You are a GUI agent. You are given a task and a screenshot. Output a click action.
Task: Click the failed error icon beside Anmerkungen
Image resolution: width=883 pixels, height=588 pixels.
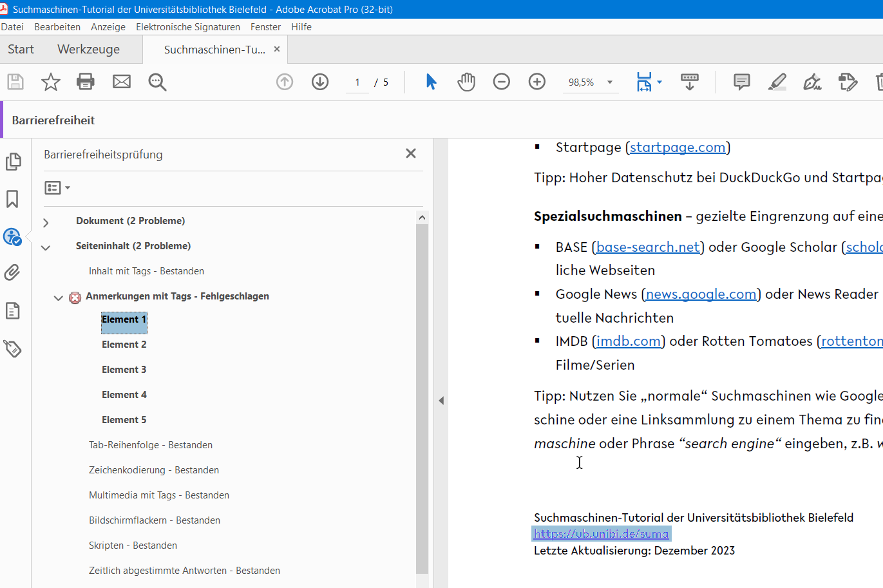coord(75,297)
